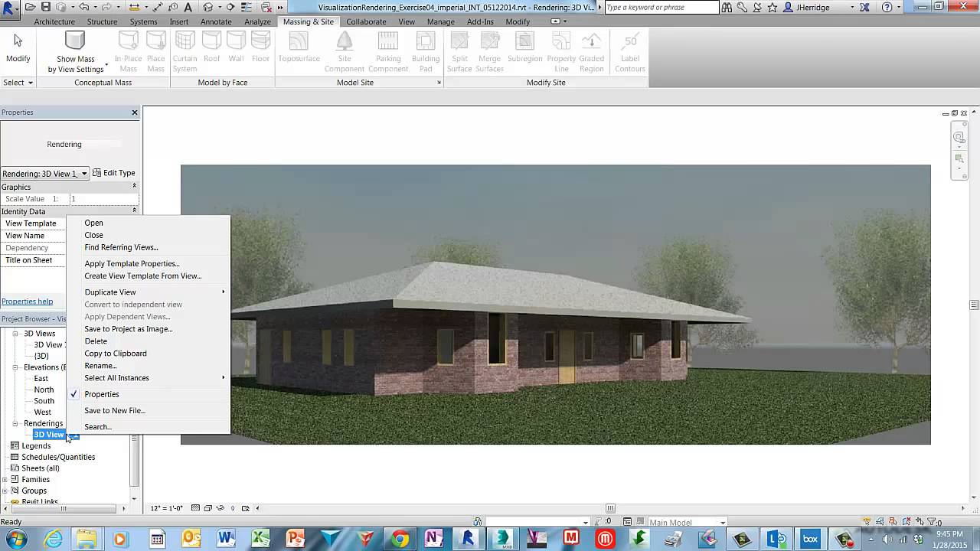Click the Graded Region tool

point(591,52)
